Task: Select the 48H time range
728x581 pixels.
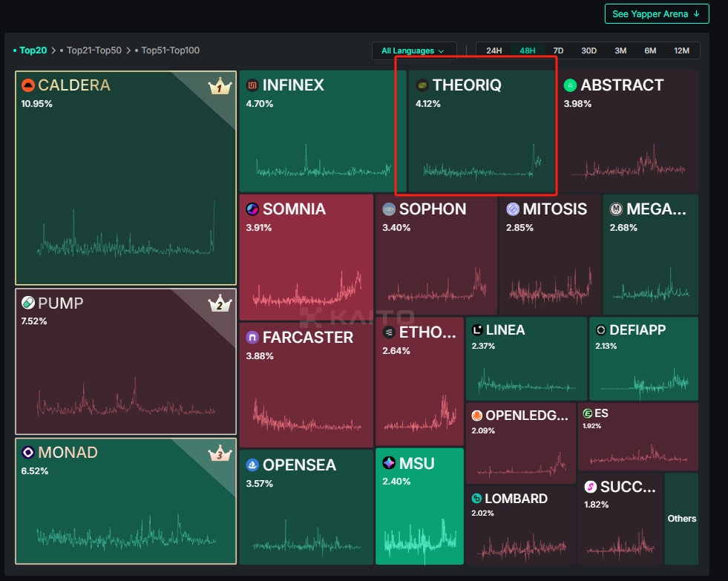Action: (x=528, y=50)
